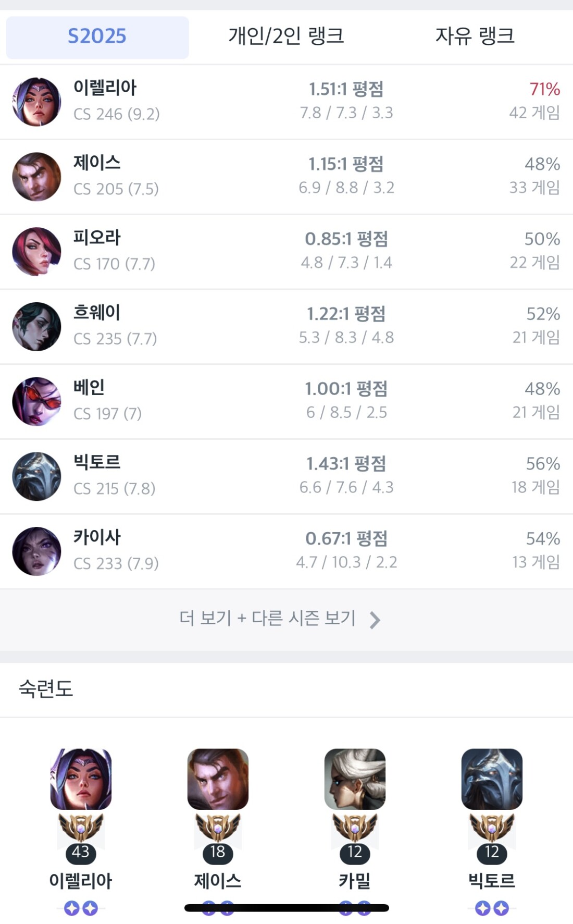Tap the Kai'Sa champion portrait

pyautogui.click(x=36, y=551)
